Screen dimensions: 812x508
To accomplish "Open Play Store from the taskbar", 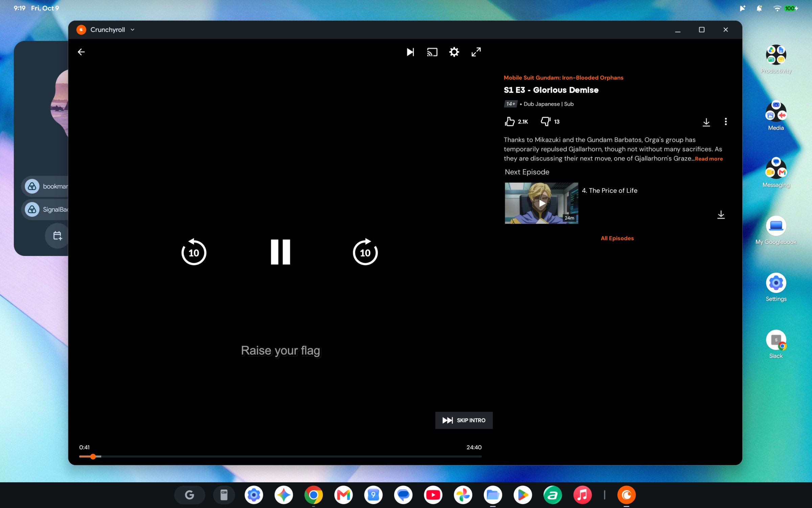I will tap(523, 495).
